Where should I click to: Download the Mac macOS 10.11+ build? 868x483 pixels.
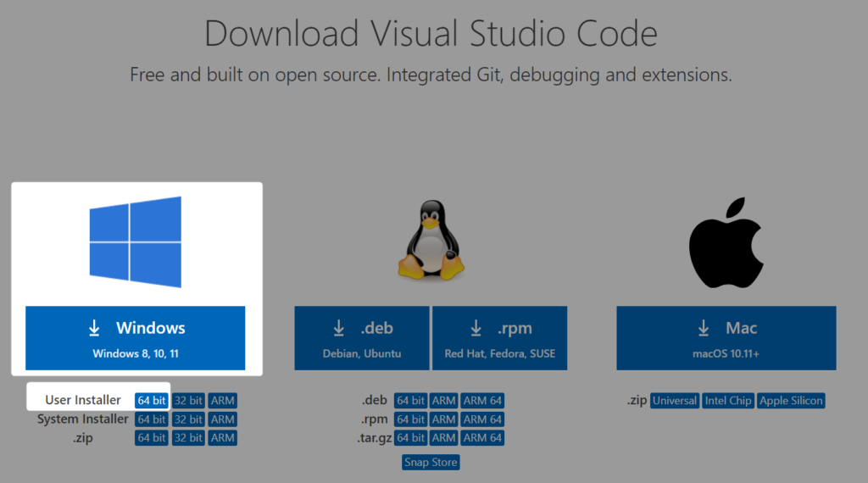[726, 338]
